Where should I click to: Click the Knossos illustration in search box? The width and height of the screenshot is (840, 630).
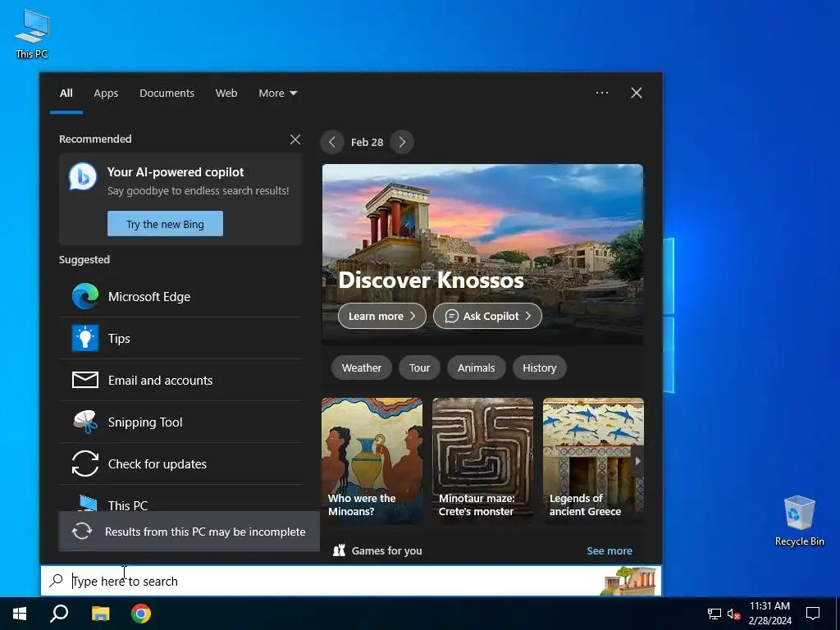click(x=630, y=582)
